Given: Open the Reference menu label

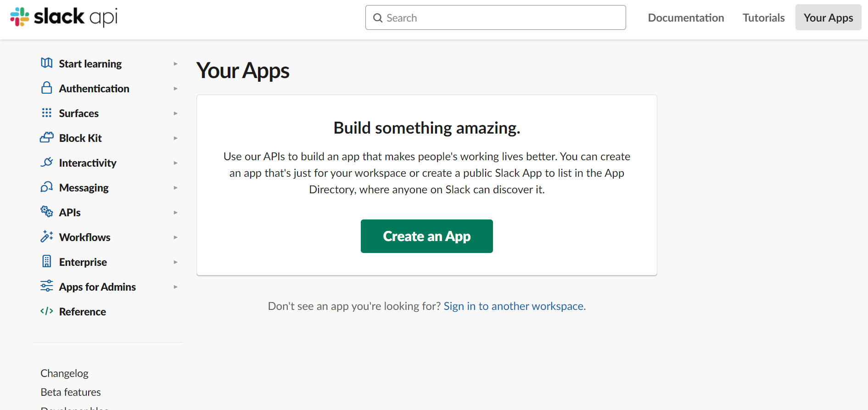Looking at the screenshot, I should pyautogui.click(x=83, y=312).
